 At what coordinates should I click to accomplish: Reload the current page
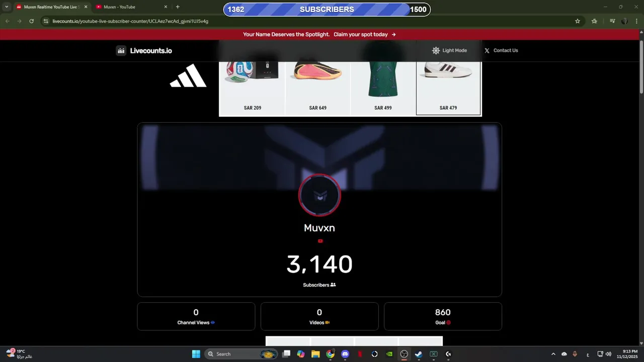pyautogui.click(x=31, y=21)
